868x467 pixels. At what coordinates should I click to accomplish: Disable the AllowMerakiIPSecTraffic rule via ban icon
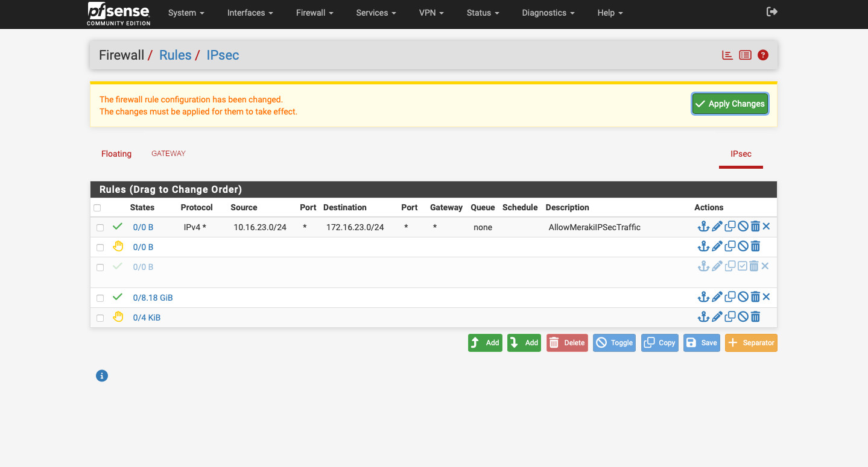coord(743,227)
